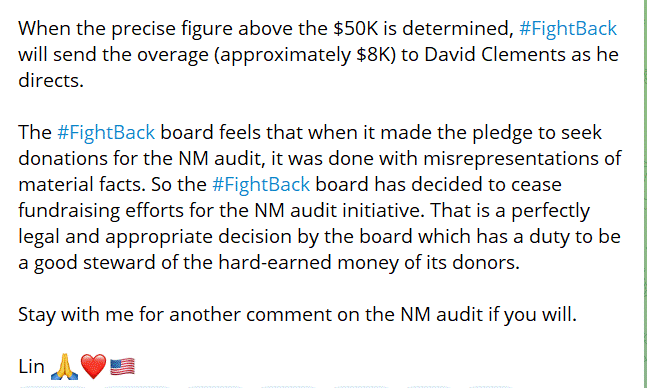Open the #FightBack hashtag before "board feels"

pos(106,132)
